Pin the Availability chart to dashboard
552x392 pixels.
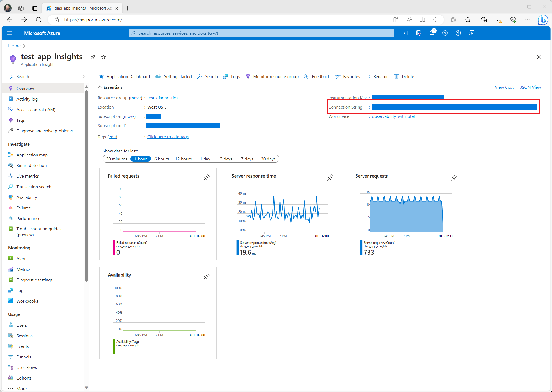coord(206,276)
